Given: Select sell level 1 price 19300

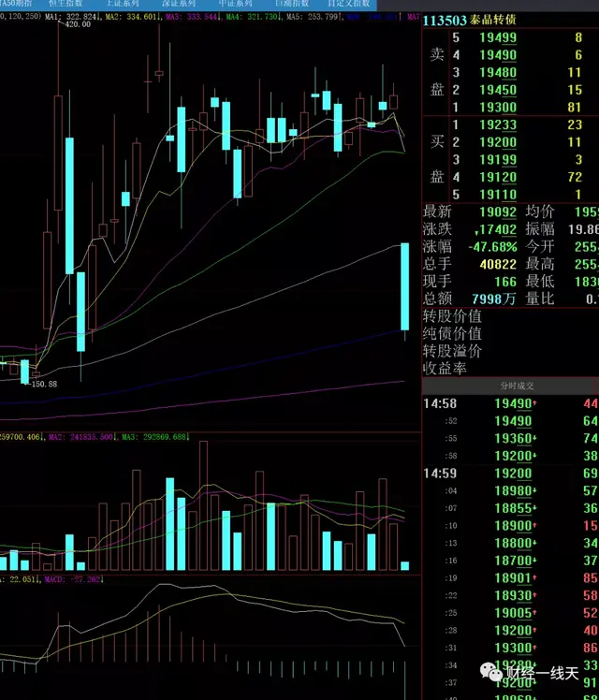Looking at the screenshot, I should click(x=498, y=108).
